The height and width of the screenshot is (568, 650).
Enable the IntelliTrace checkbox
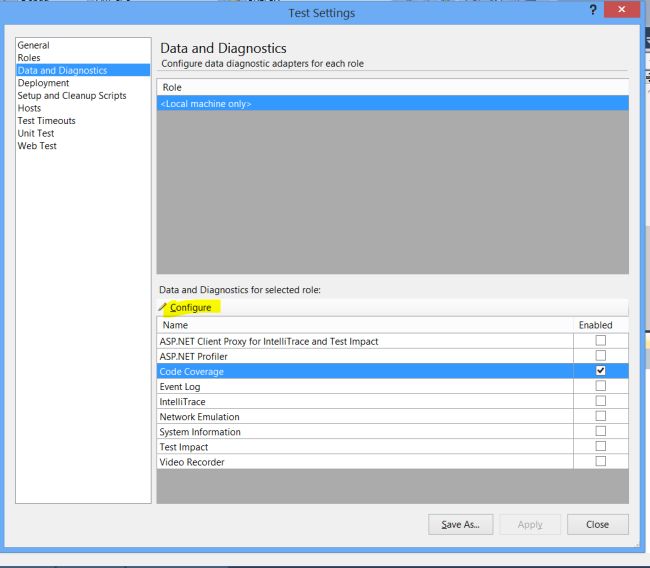pos(600,401)
